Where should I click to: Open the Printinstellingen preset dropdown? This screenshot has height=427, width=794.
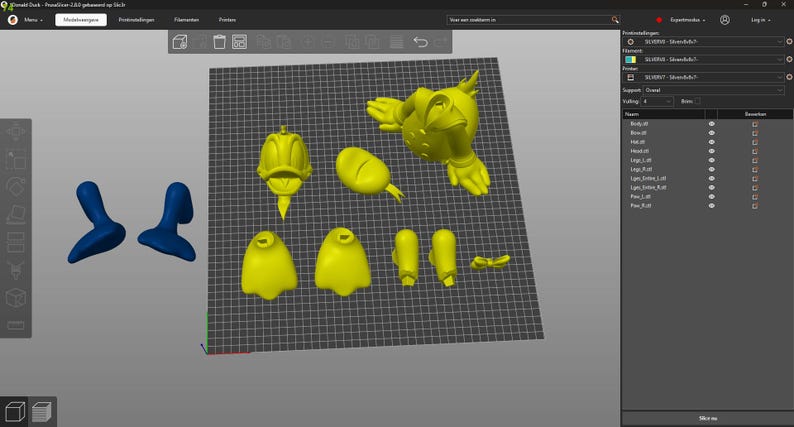703,42
